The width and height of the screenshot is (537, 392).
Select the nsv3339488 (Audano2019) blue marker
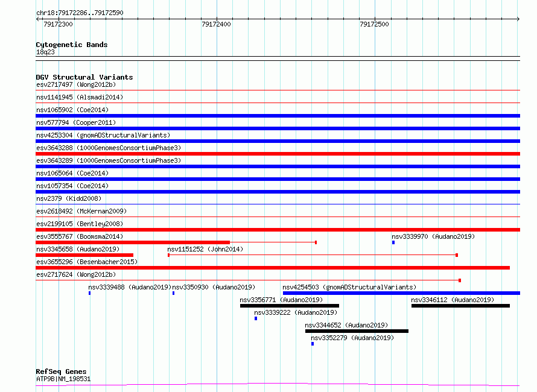[x=90, y=293]
